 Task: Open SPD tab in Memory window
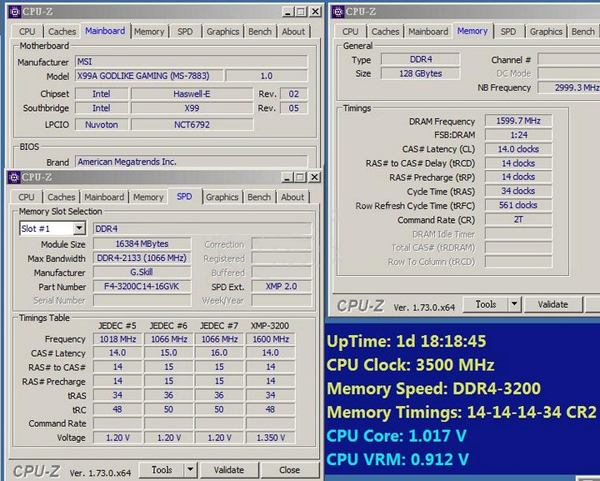tap(509, 31)
